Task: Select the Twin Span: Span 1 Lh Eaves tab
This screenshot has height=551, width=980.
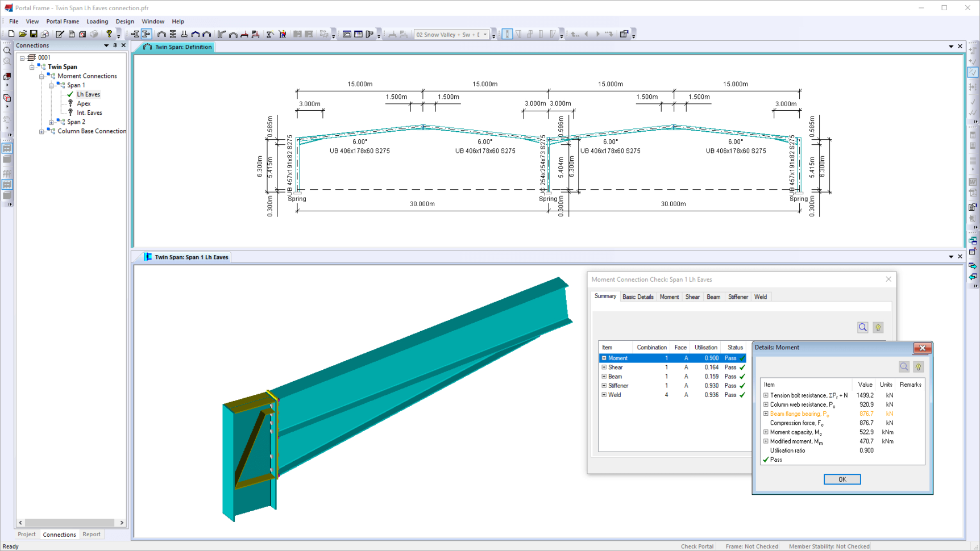Action: click(x=186, y=257)
